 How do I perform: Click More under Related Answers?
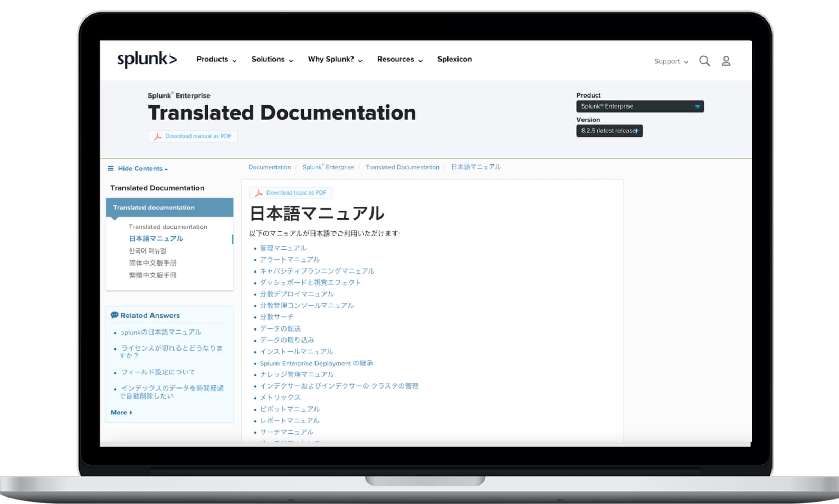tap(121, 413)
